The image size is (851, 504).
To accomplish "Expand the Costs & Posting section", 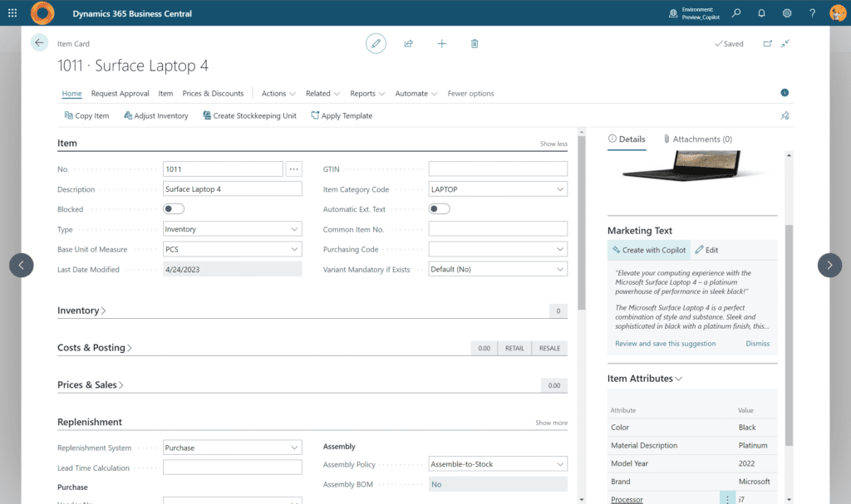I will point(94,347).
